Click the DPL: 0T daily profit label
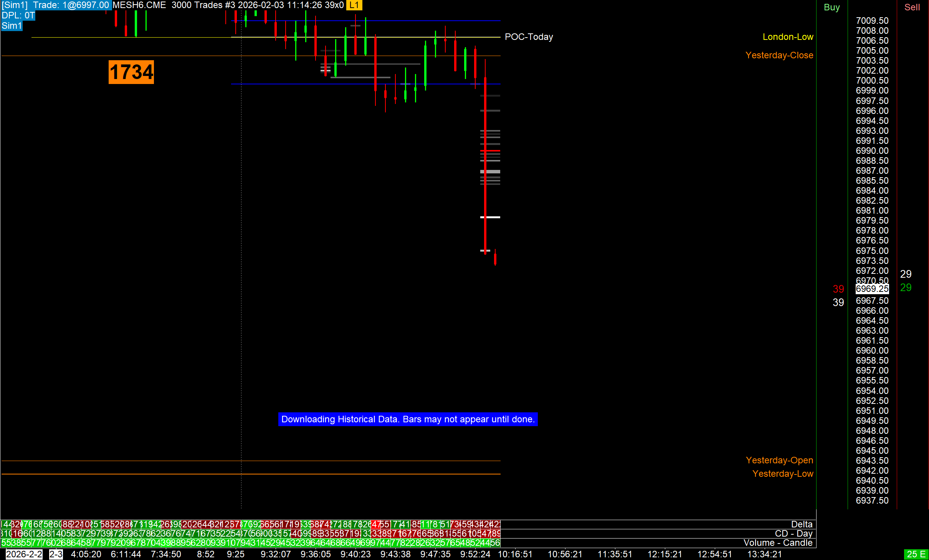Screen dimensions: 929x560 tap(18, 16)
